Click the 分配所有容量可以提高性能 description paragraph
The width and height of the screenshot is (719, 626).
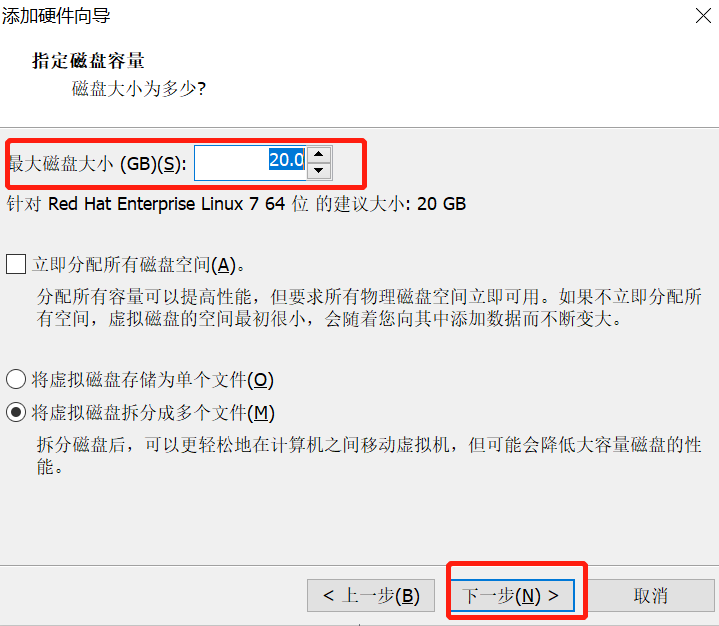tap(369, 308)
